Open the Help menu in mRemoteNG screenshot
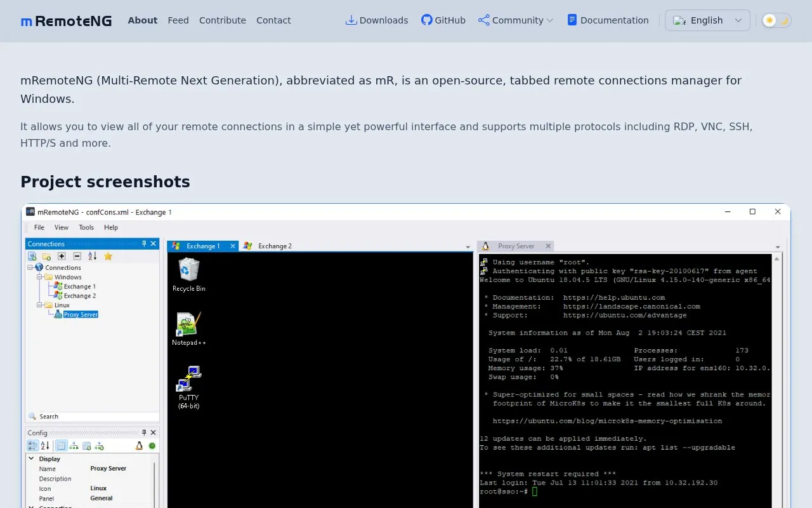812x508 pixels. pyautogui.click(x=111, y=227)
